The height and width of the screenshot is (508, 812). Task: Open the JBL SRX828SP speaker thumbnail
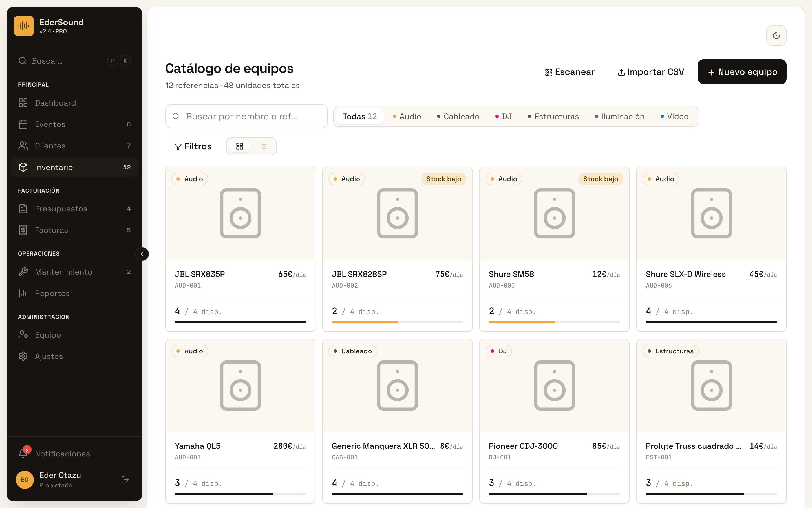[397, 213]
